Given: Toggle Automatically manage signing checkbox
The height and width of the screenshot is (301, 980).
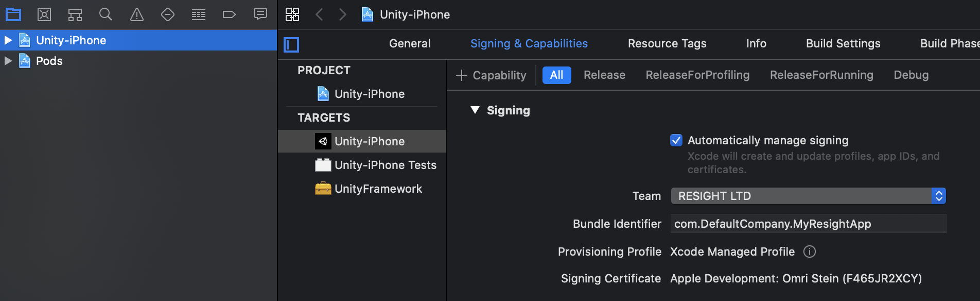Looking at the screenshot, I should click(x=676, y=140).
